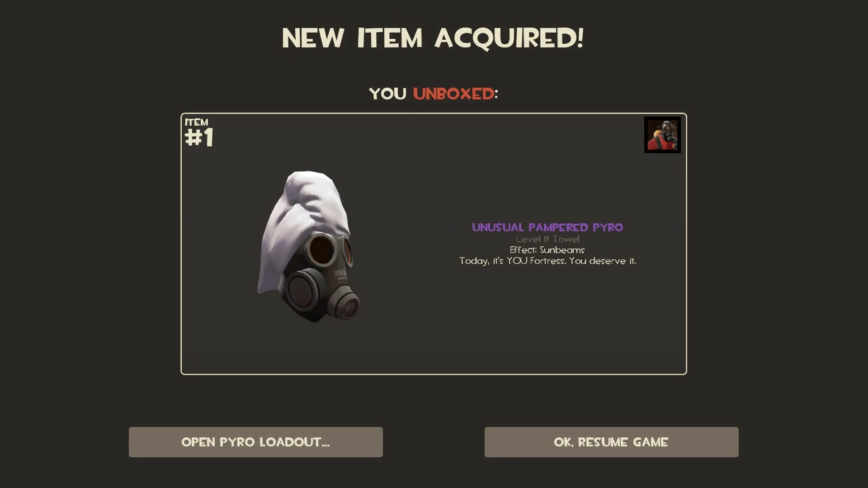
Task: Click the orange-tinted side eye lens
Action: click(x=347, y=252)
